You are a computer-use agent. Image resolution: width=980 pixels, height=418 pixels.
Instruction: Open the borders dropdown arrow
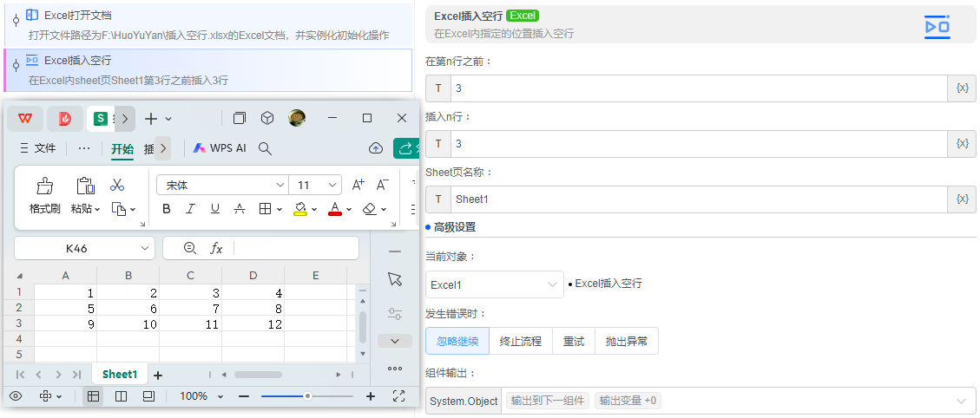pos(280,209)
